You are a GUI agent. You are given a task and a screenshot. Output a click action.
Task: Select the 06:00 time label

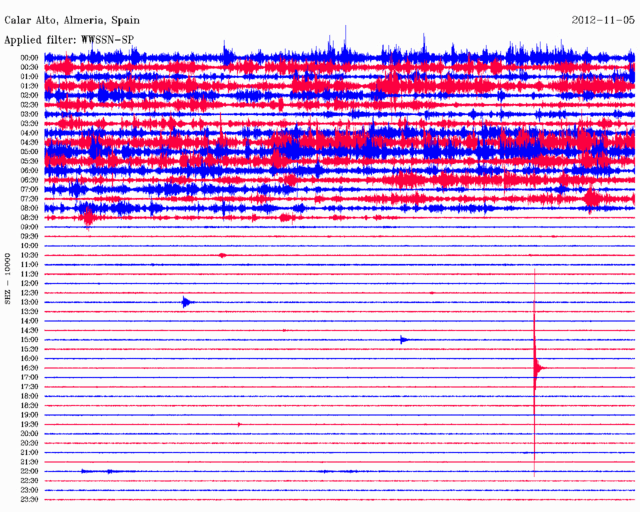coord(29,171)
